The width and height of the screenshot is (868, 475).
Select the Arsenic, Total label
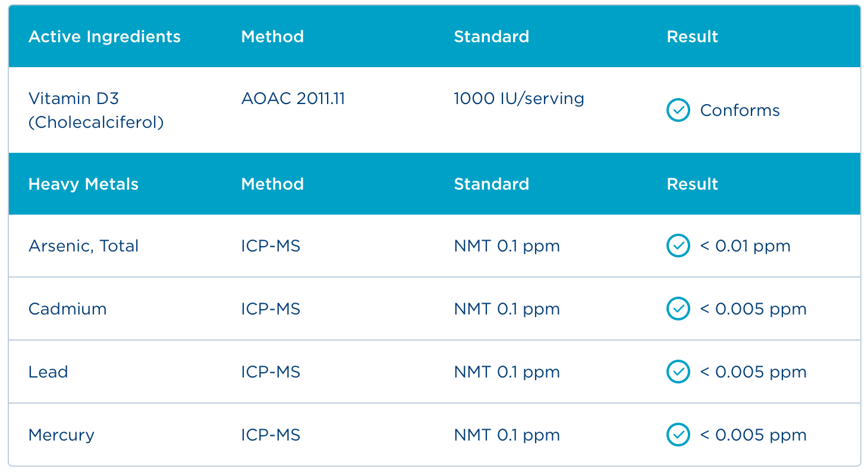(x=83, y=246)
